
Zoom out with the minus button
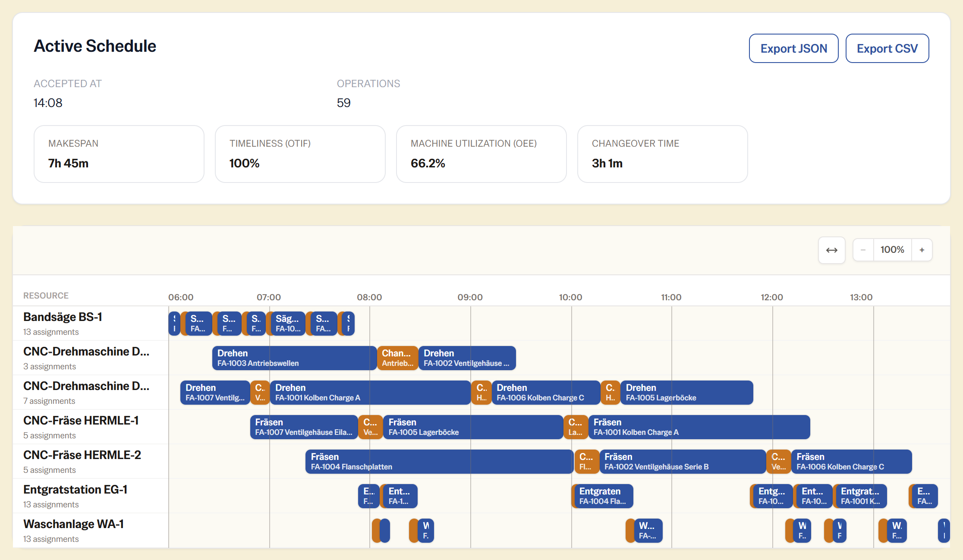coord(863,250)
